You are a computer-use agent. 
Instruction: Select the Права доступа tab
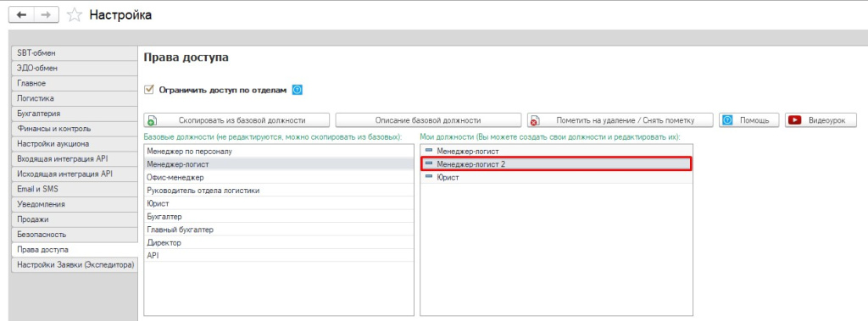[x=74, y=250]
